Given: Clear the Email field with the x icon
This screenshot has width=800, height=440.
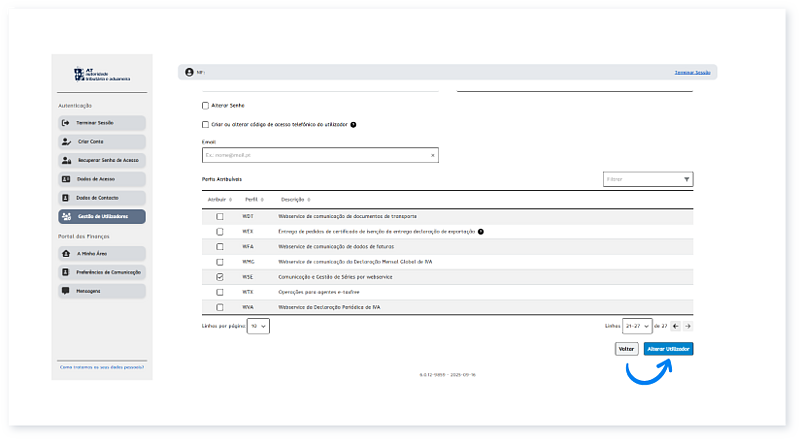Looking at the screenshot, I should point(433,155).
